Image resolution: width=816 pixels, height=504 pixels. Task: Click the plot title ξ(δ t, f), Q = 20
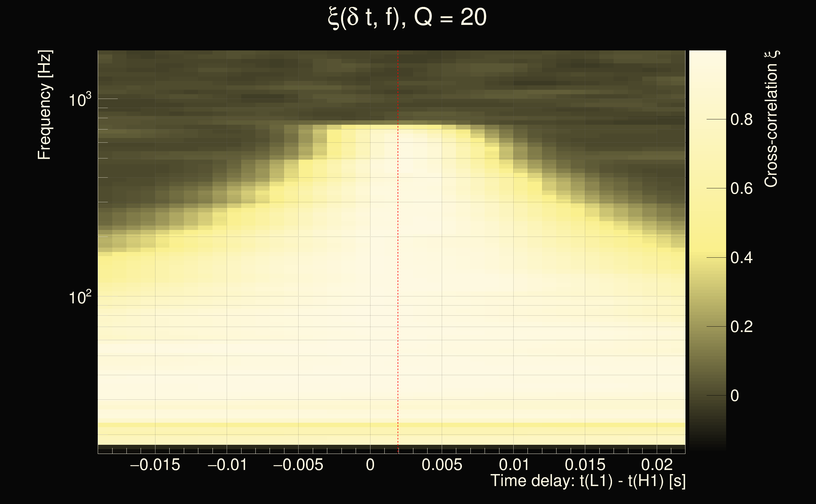click(x=407, y=17)
